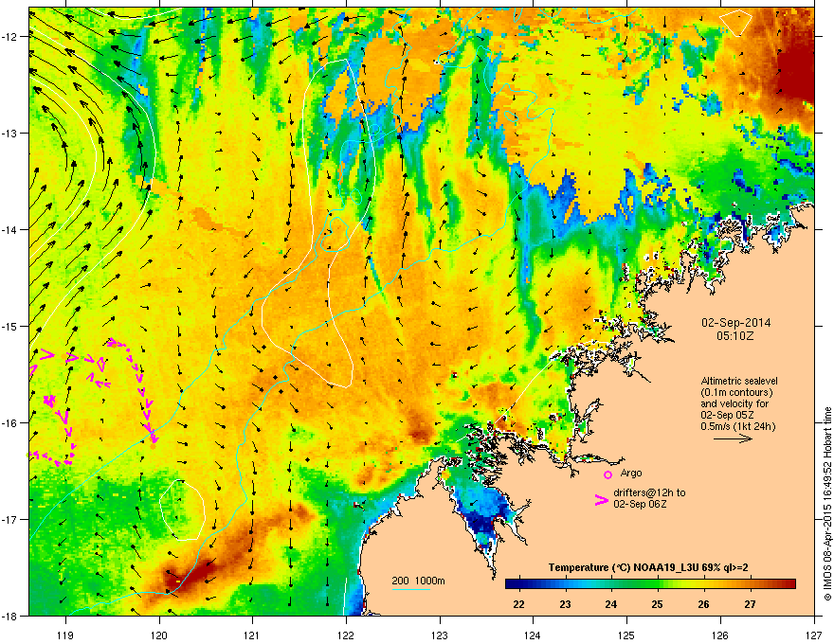Click longitude axis label 127

(814, 635)
